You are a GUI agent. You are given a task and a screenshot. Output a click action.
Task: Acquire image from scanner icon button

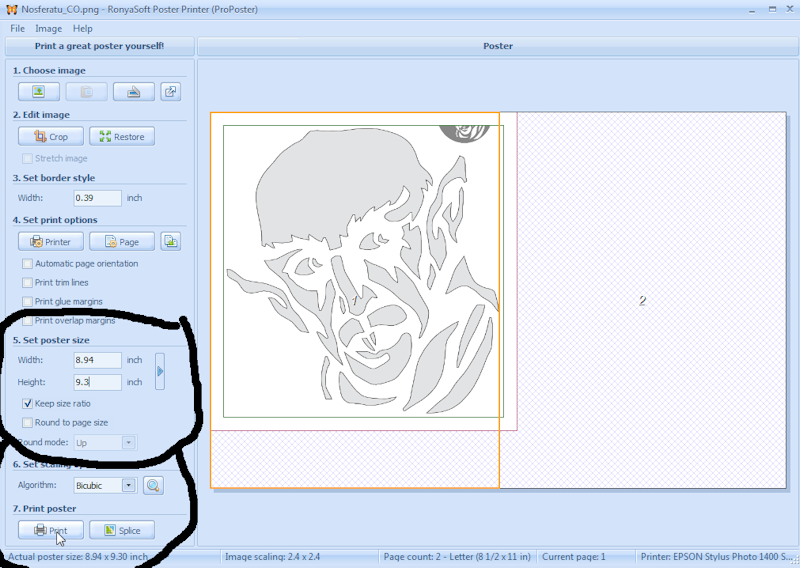pyautogui.click(x=134, y=92)
